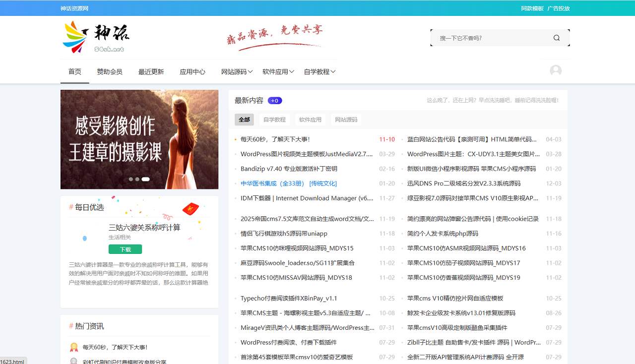This screenshot has height=364, width=635.
Task: Open the 同款模板 link in top bar
Action: (533, 8)
